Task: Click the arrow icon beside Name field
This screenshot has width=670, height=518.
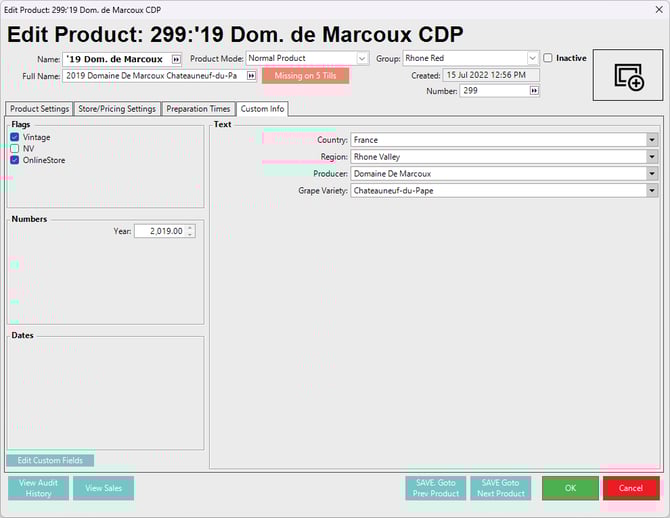Action: [176, 59]
